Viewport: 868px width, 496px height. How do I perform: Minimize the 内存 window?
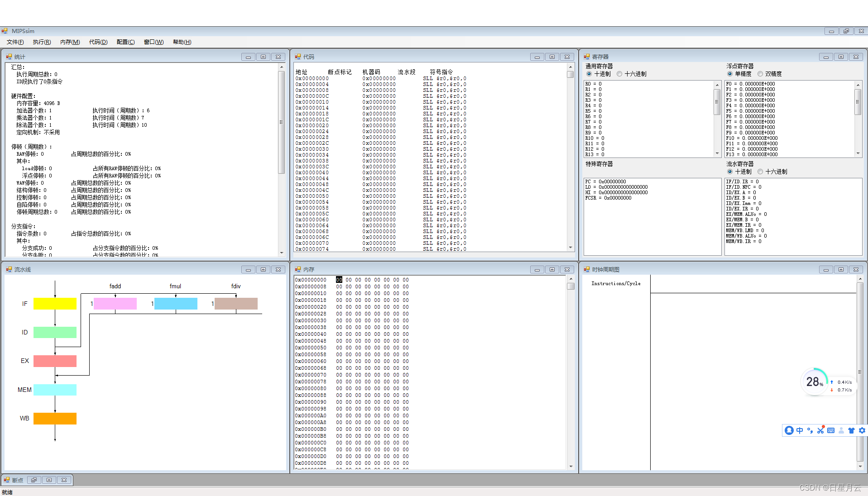tap(537, 270)
